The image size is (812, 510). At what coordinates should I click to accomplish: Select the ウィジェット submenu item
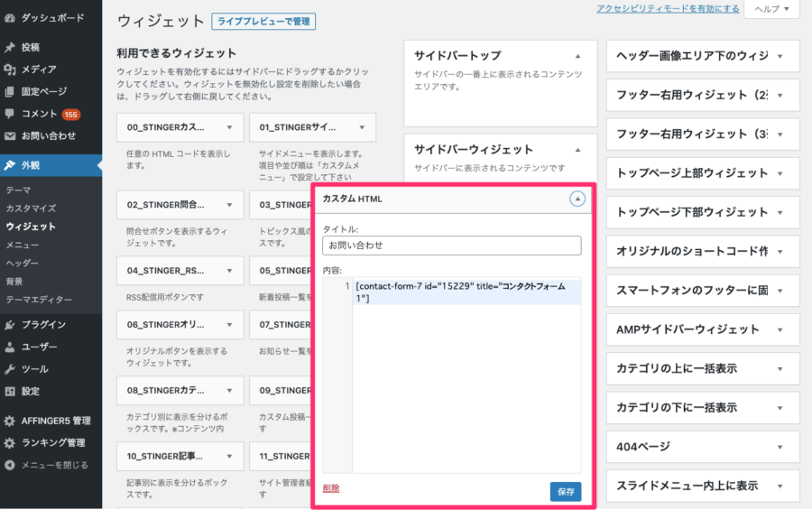(31, 227)
